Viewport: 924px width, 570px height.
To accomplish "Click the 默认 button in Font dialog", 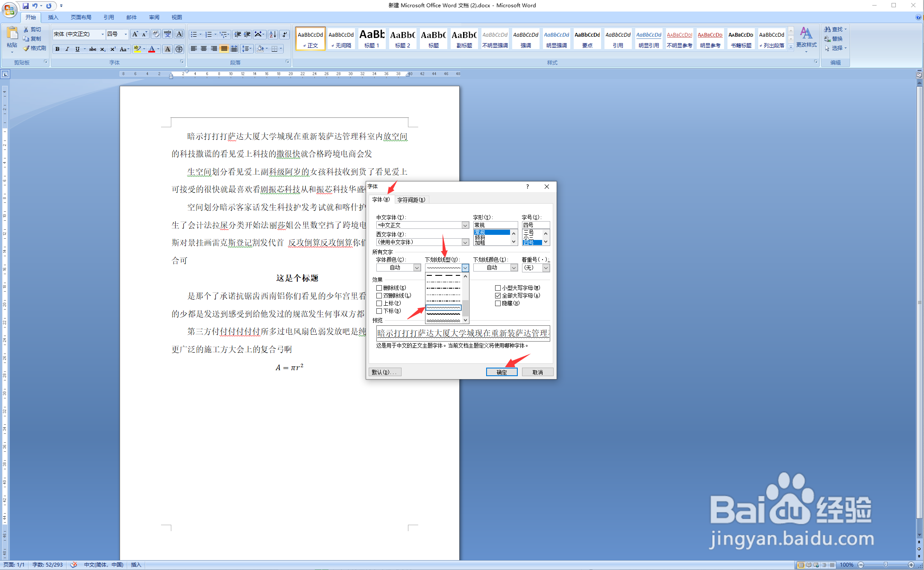I will point(384,371).
